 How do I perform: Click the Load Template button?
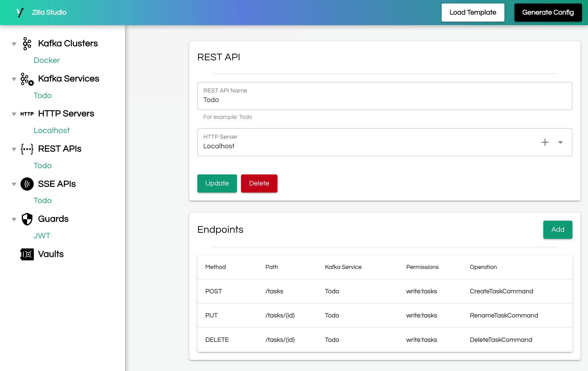(473, 12)
